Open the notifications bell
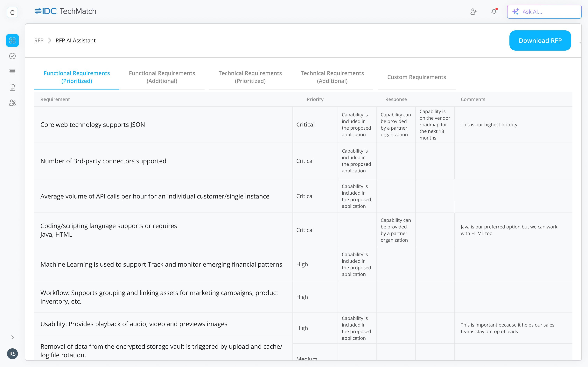 point(494,12)
